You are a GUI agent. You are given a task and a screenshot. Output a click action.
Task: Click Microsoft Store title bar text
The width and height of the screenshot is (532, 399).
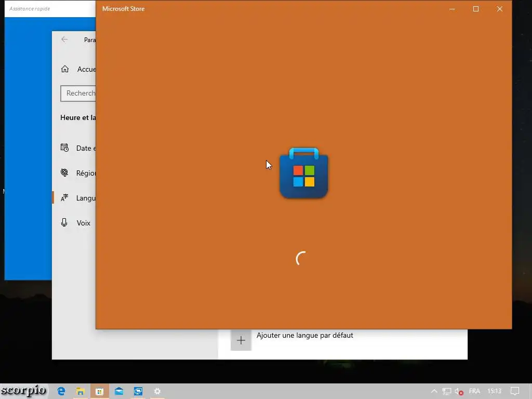tap(124, 9)
